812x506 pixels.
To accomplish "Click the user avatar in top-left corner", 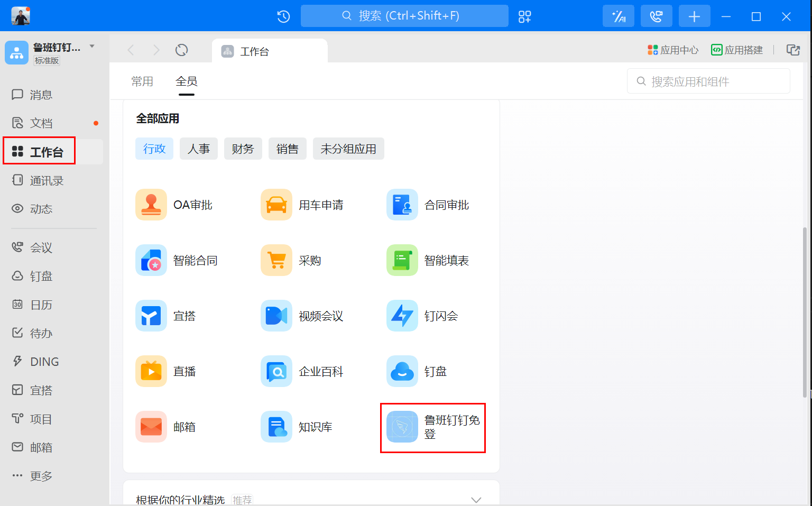I will [x=21, y=16].
